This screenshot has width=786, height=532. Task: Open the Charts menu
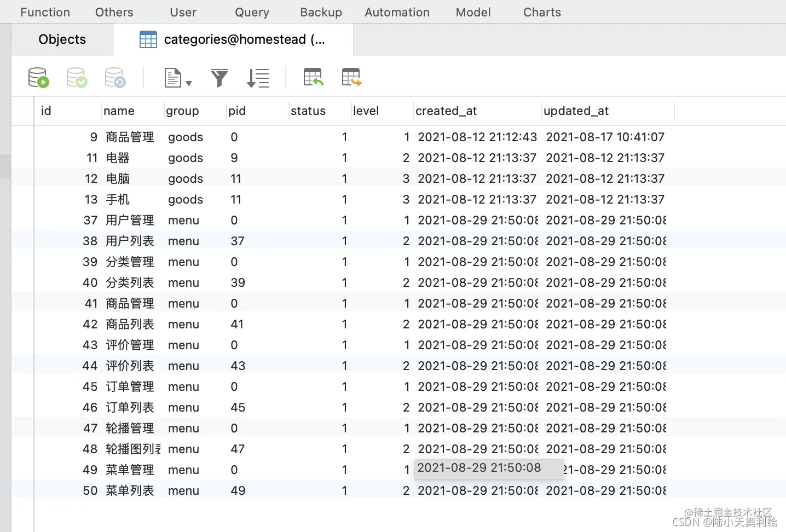tap(542, 12)
